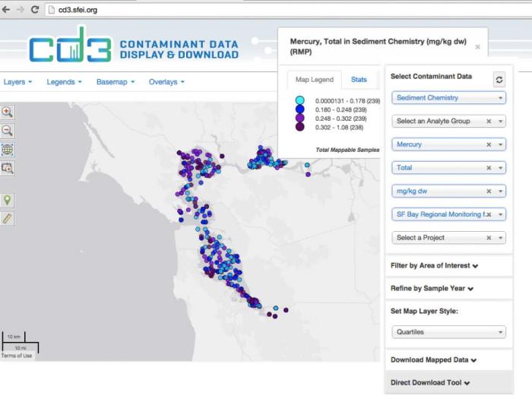Click the refresh icon beside Select Contaminant Data
This screenshot has height=399, width=532.
pos(499,80)
